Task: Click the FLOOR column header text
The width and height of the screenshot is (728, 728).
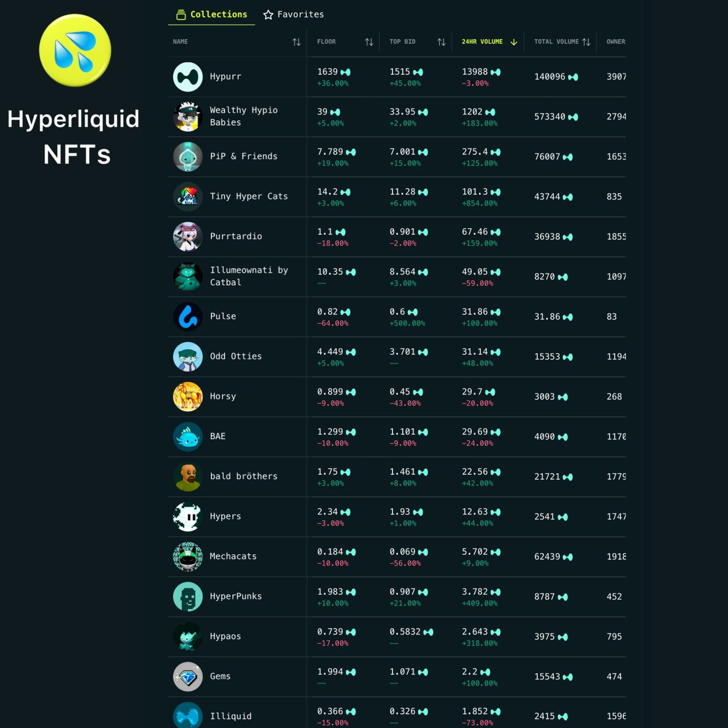Action: [326, 42]
